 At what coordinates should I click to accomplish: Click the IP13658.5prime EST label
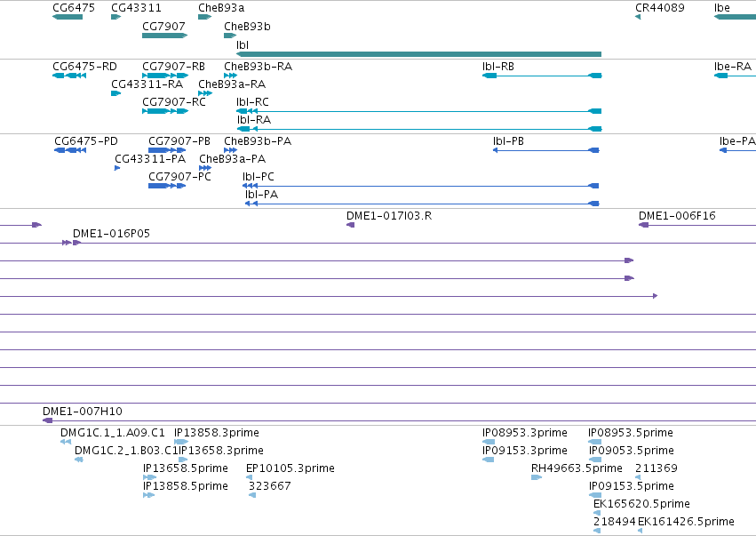point(186,469)
